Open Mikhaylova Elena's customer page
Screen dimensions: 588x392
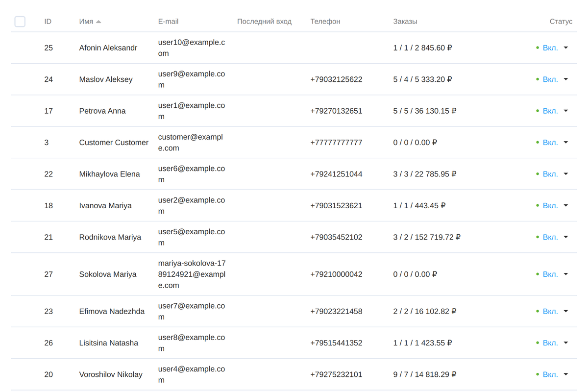point(109,174)
